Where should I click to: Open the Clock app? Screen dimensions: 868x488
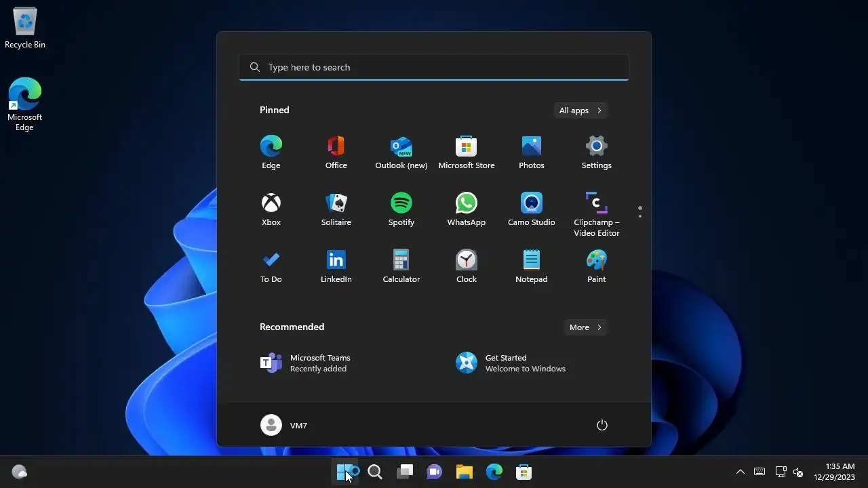click(467, 267)
